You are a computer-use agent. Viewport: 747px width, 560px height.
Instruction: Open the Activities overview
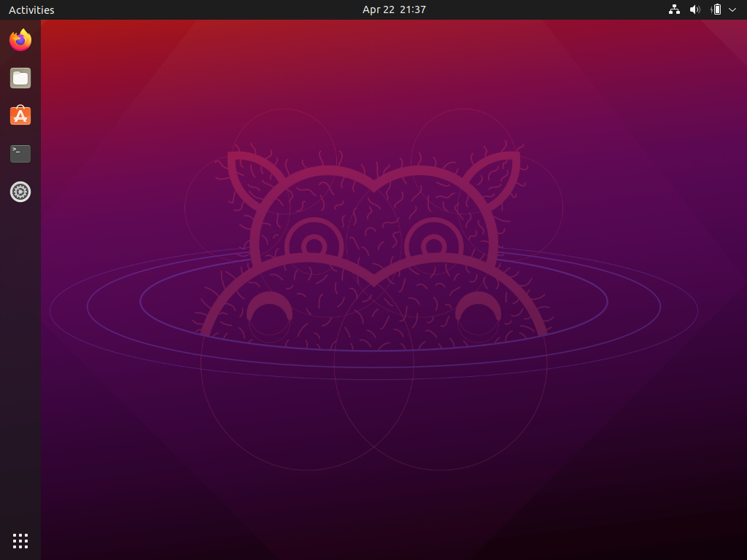[x=31, y=9]
